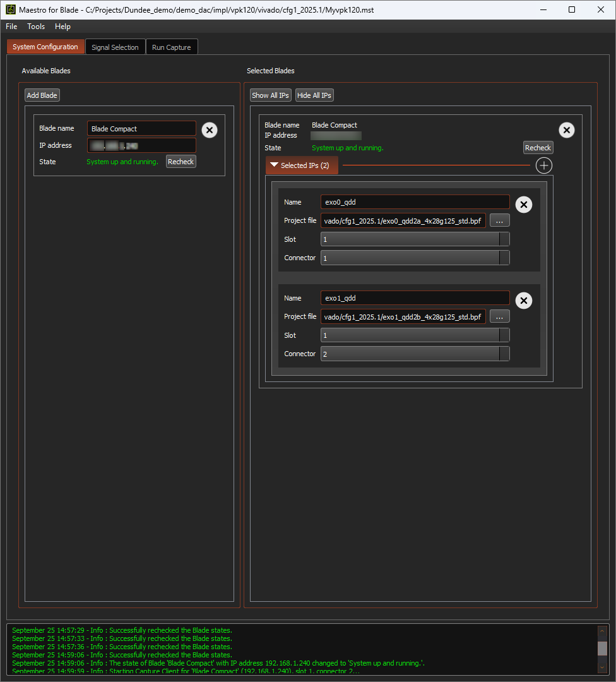Select the 14:57:29 rechecked log entry
Screen dimensions: 616x682
(122, 630)
